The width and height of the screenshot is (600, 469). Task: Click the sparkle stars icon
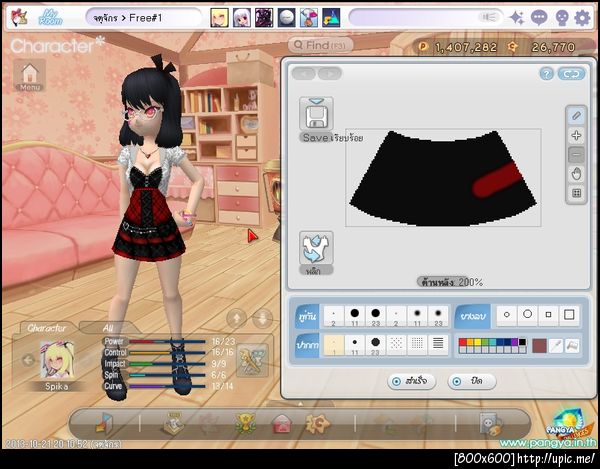(x=517, y=18)
